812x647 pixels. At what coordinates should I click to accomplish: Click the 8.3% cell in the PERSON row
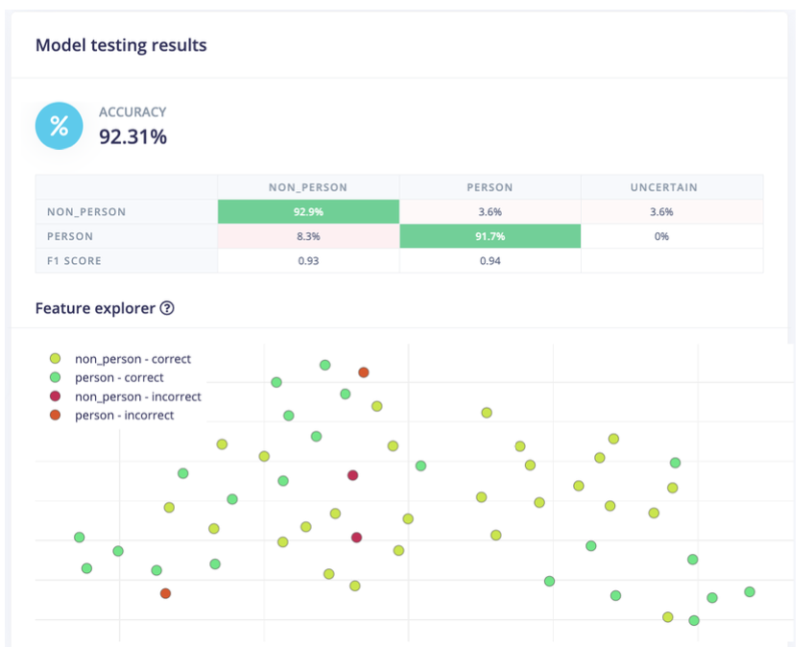pos(308,236)
